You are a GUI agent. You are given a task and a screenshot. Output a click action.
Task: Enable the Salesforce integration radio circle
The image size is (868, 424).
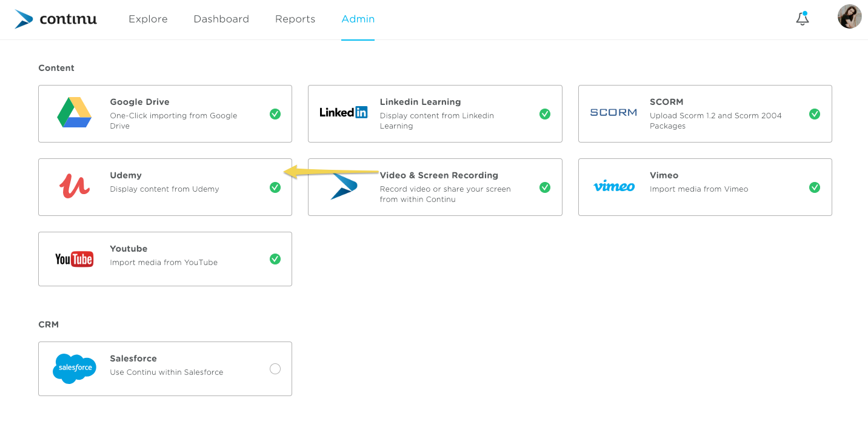coord(275,369)
